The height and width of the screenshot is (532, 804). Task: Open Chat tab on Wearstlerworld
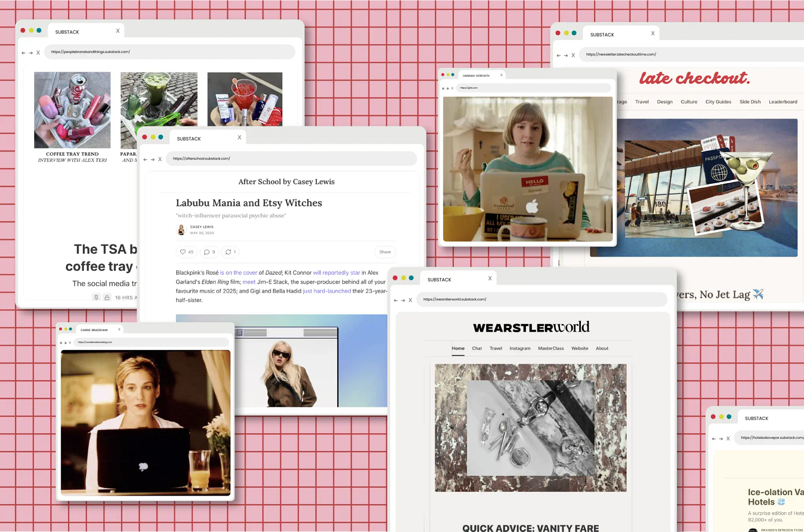(477, 348)
